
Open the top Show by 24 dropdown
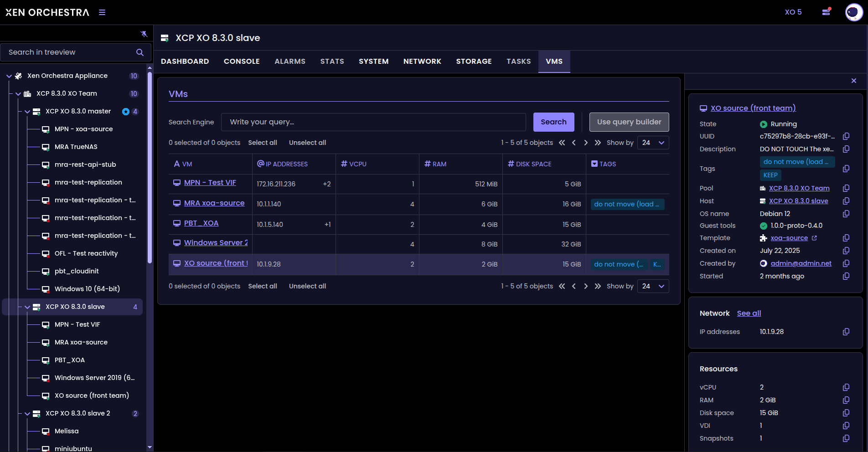653,143
